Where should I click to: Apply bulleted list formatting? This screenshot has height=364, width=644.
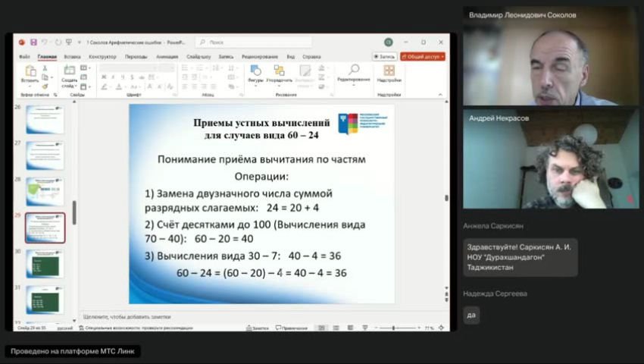185,67
